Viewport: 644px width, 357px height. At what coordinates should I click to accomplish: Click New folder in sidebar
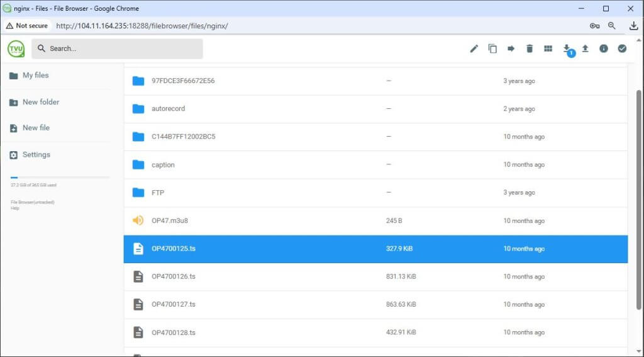41,102
